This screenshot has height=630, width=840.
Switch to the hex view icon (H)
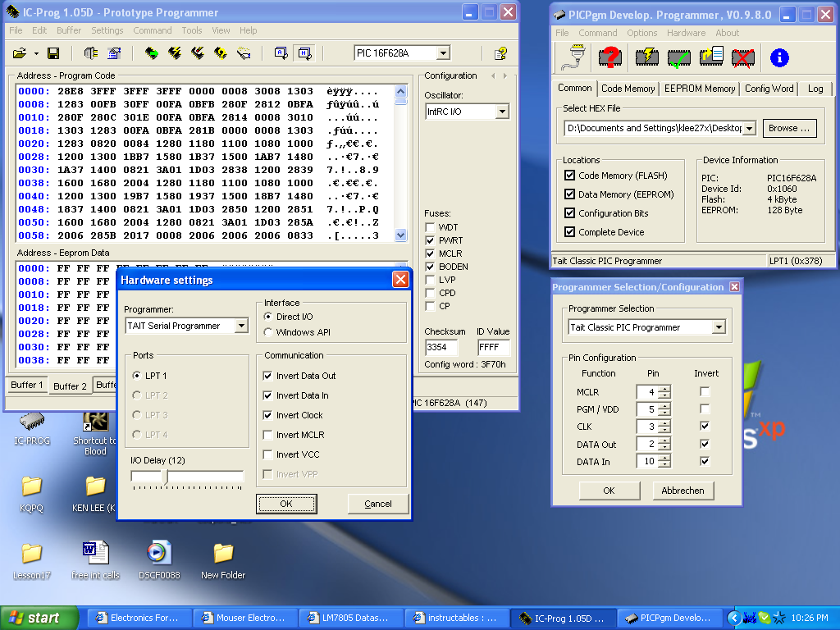click(304, 53)
